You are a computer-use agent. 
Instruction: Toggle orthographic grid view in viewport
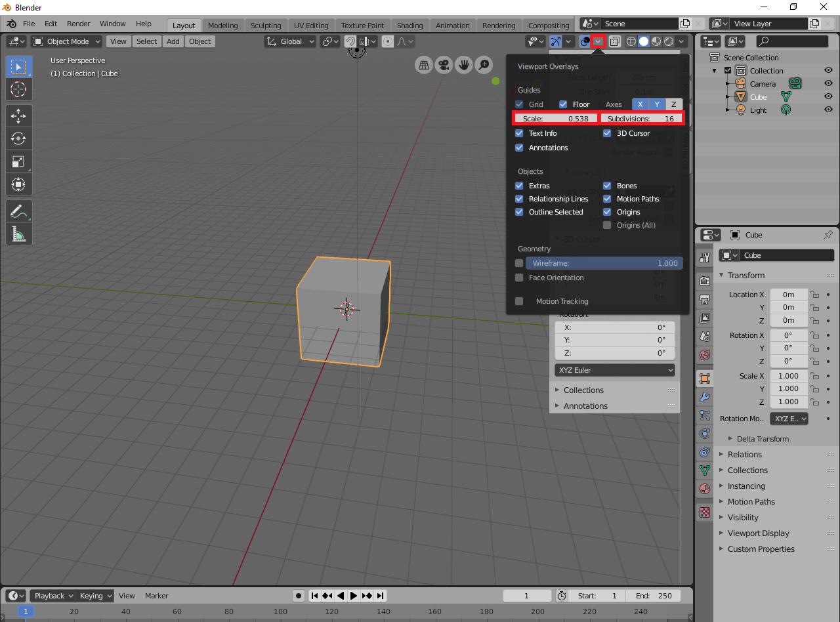click(x=424, y=65)
